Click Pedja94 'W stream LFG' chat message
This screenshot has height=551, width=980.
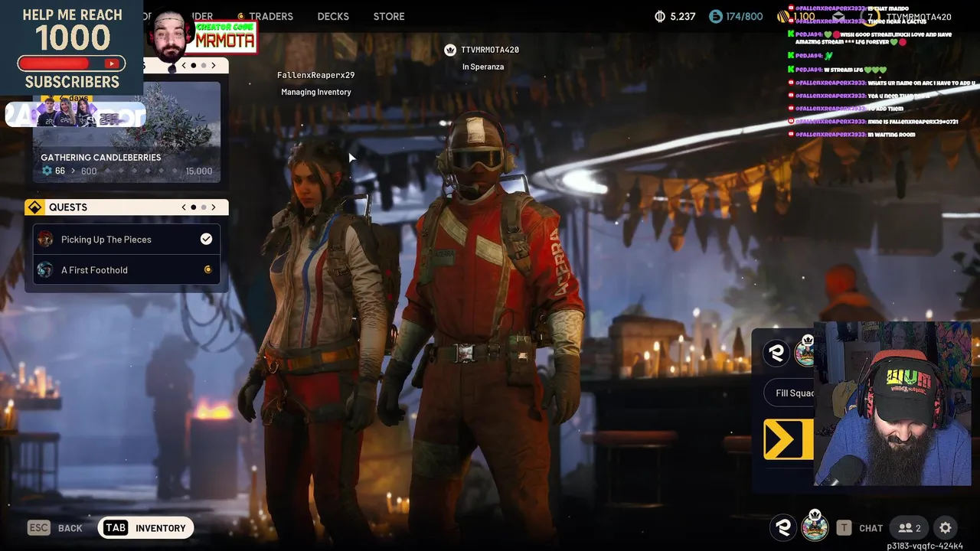836,70
